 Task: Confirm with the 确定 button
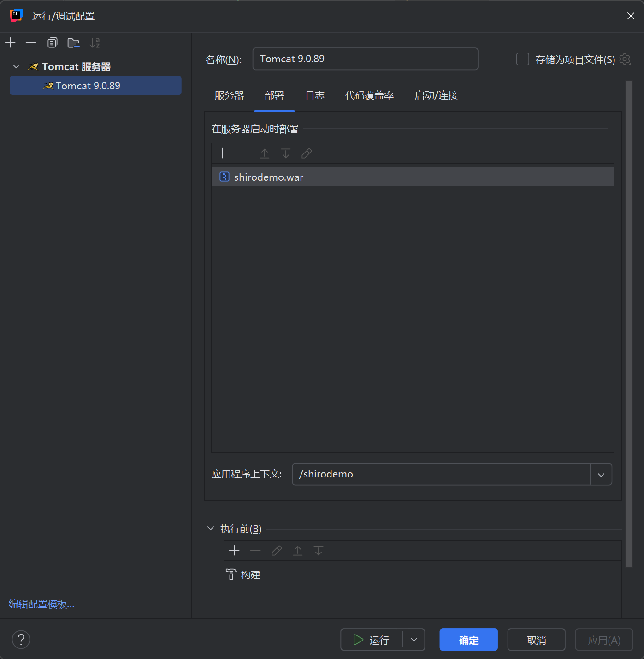(x=468, y=640)
